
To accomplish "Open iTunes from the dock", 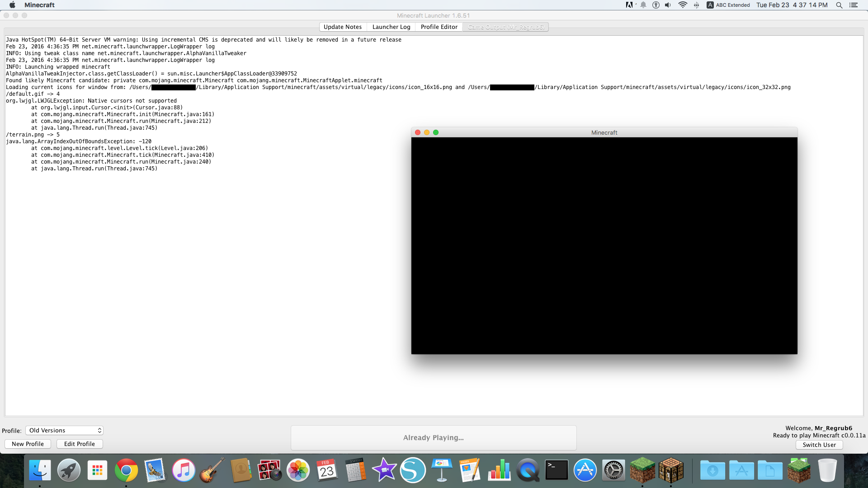I will point(184,470).
